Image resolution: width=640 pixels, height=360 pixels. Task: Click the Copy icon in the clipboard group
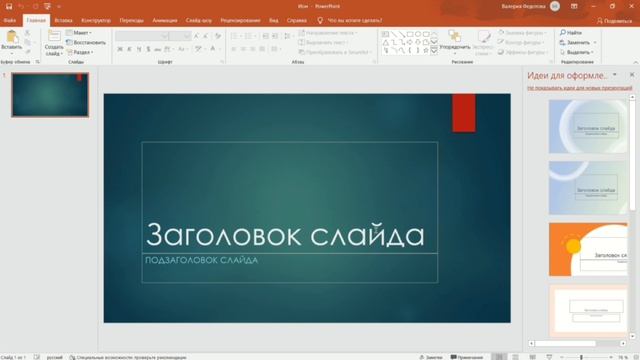27,42
